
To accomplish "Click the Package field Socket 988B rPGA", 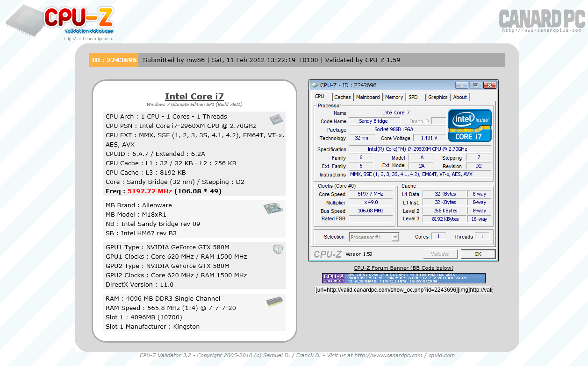I will coord(397,129).
